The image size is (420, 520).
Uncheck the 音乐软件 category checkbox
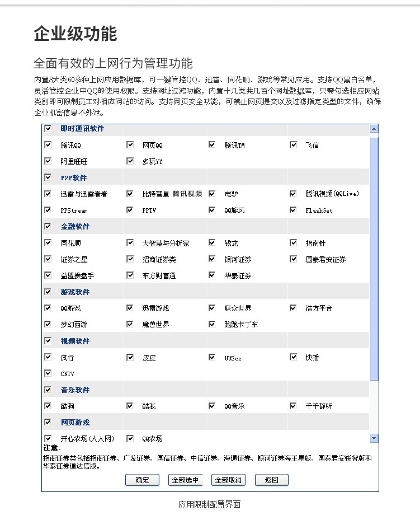click(48, 390)
